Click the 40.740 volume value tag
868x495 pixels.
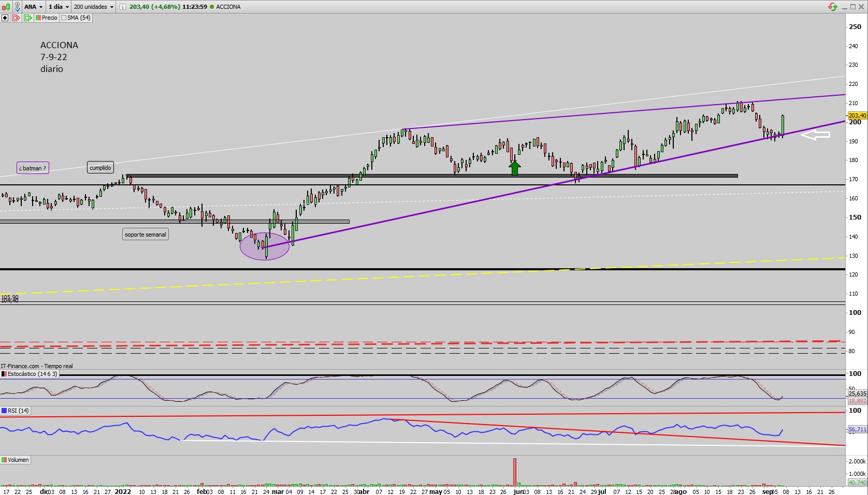tap(858, 483)
